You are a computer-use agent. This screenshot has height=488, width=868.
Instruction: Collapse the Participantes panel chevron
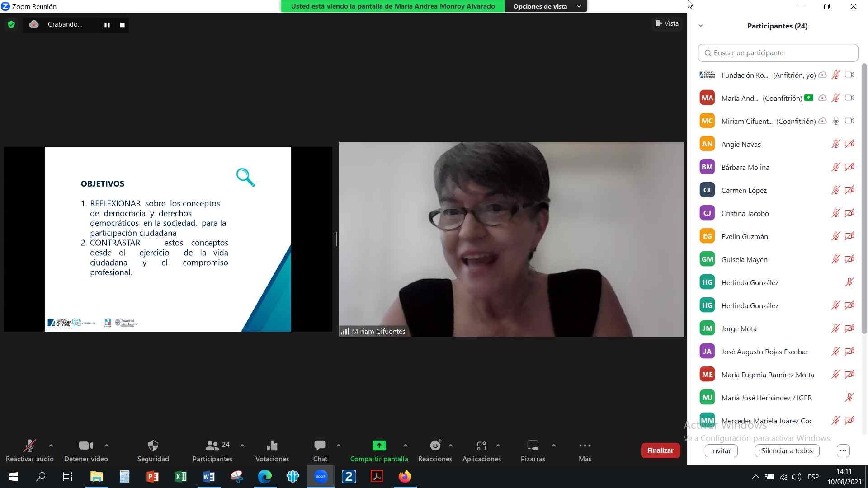pos(701,26)
